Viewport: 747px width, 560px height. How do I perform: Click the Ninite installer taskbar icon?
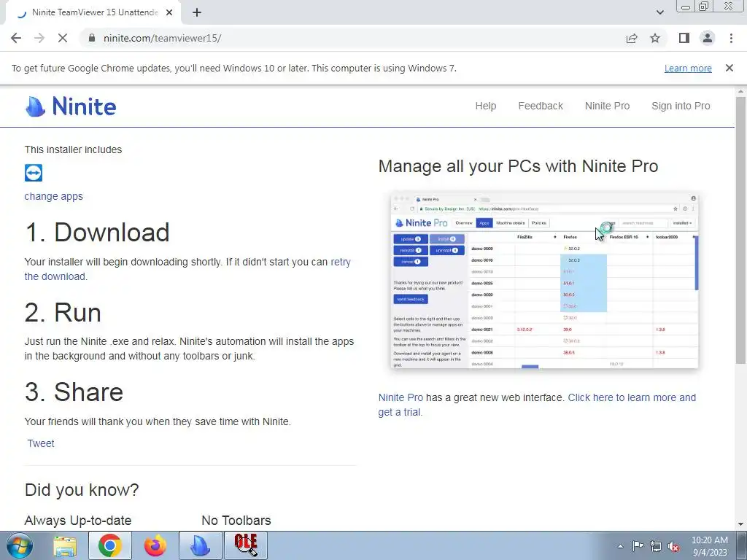[x=200, y=545]
